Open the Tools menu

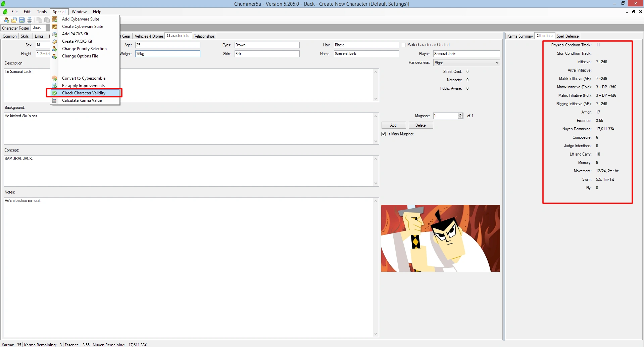(42, 12)
